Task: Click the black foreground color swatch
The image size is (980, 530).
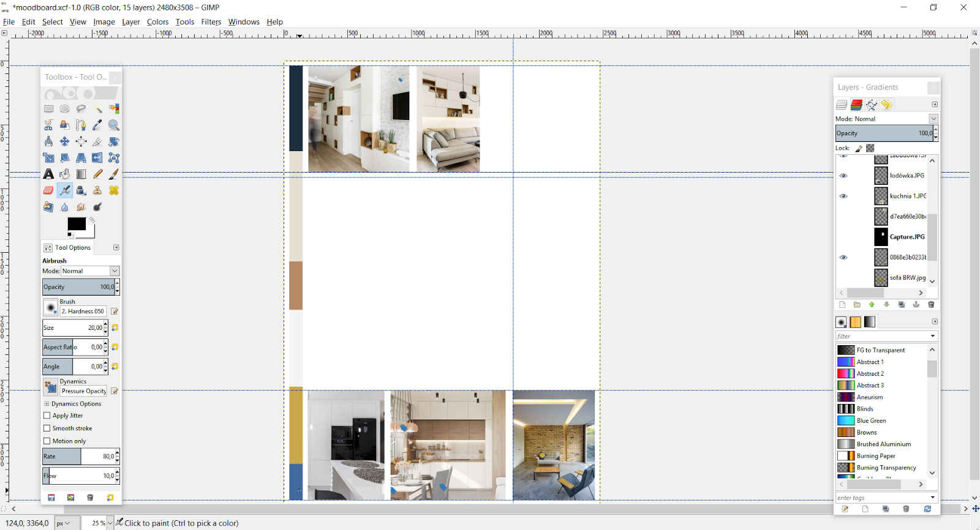Action: point(75,224)
